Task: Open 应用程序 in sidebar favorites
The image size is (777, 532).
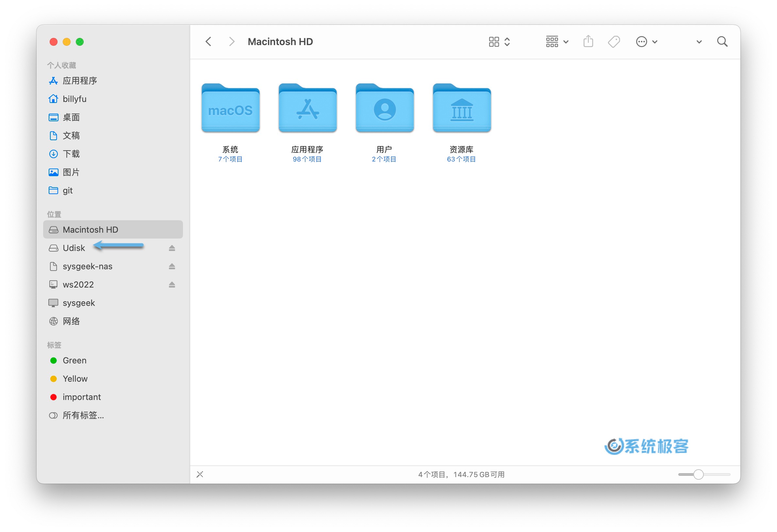Action: (113, 81)
